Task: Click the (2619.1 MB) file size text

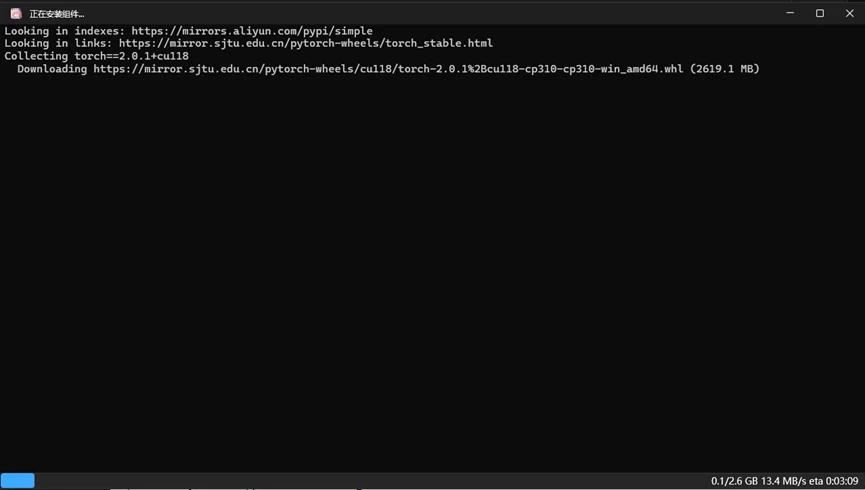Action: [x=725, y=69]
